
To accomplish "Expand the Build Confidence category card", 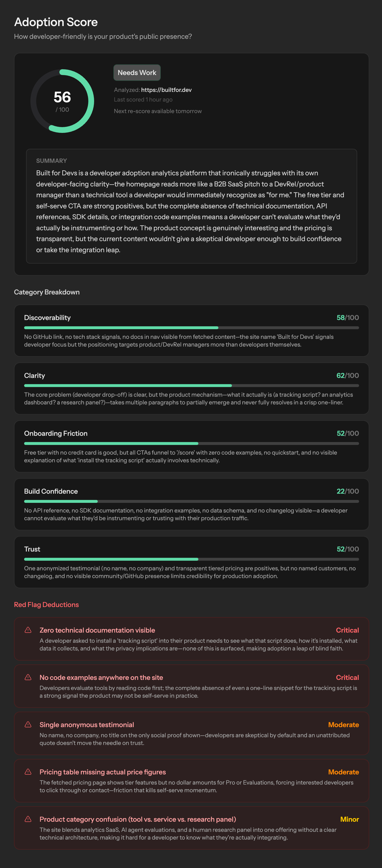I will [x=191, y=504].
